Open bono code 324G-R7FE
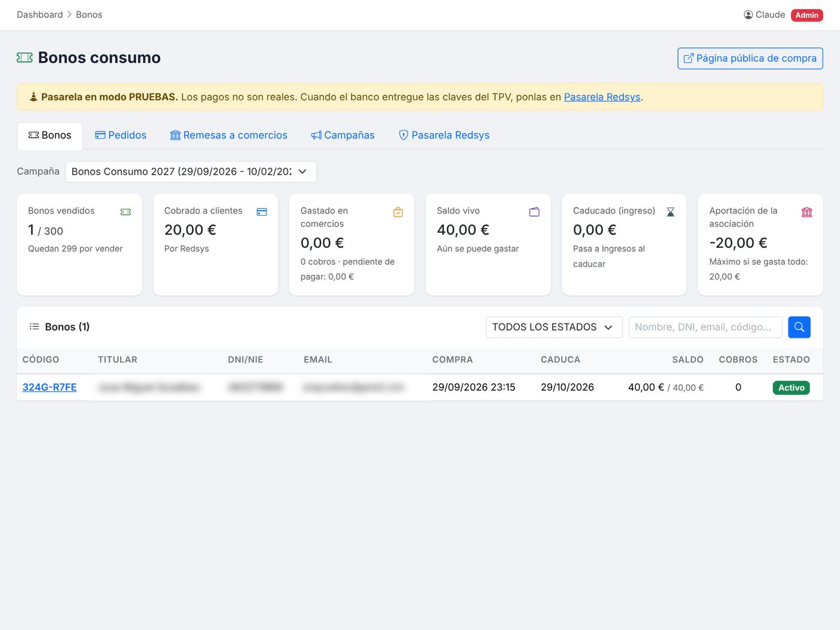The width and height of the screenshot is (840, 630). pyautogui.click(x=50, y=388)
